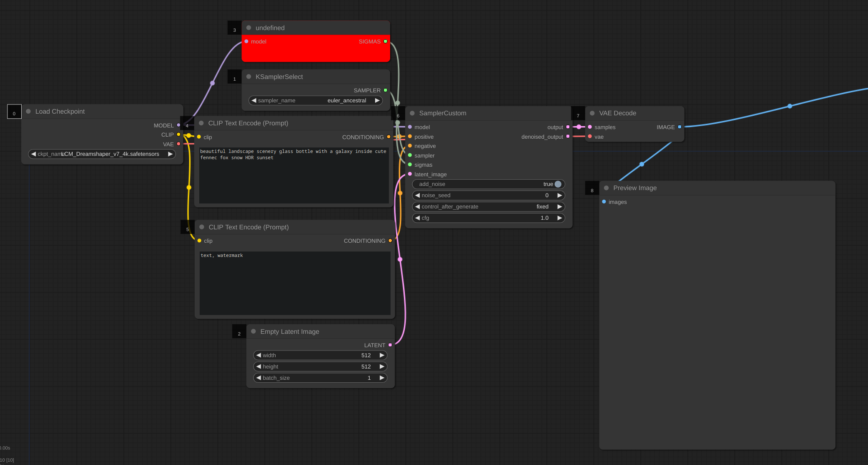The height and width of the screenshot is (465, 868).
Task: Click the Empty Latent Image collapse dot
Action: point(254,331)
